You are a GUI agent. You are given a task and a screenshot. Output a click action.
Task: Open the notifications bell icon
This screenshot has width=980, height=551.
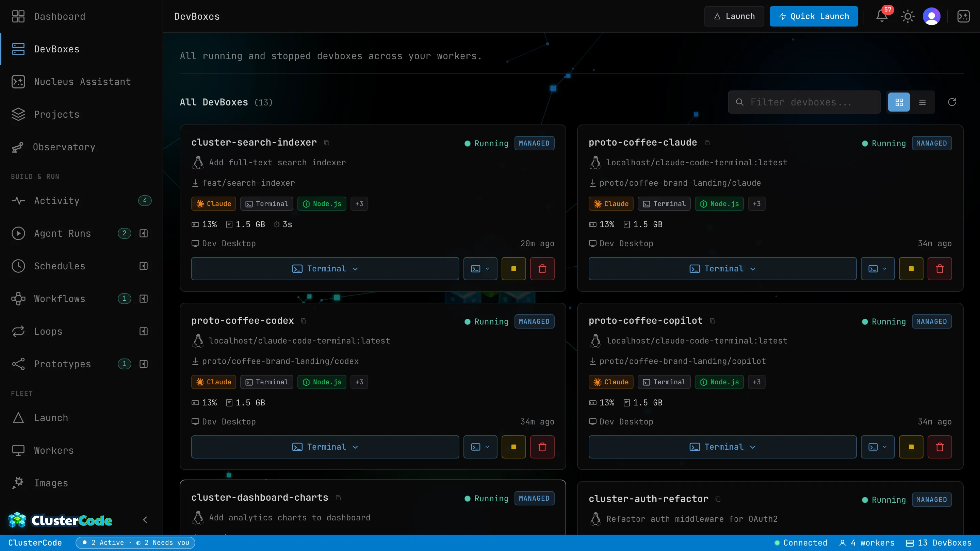tap(882, 16)
